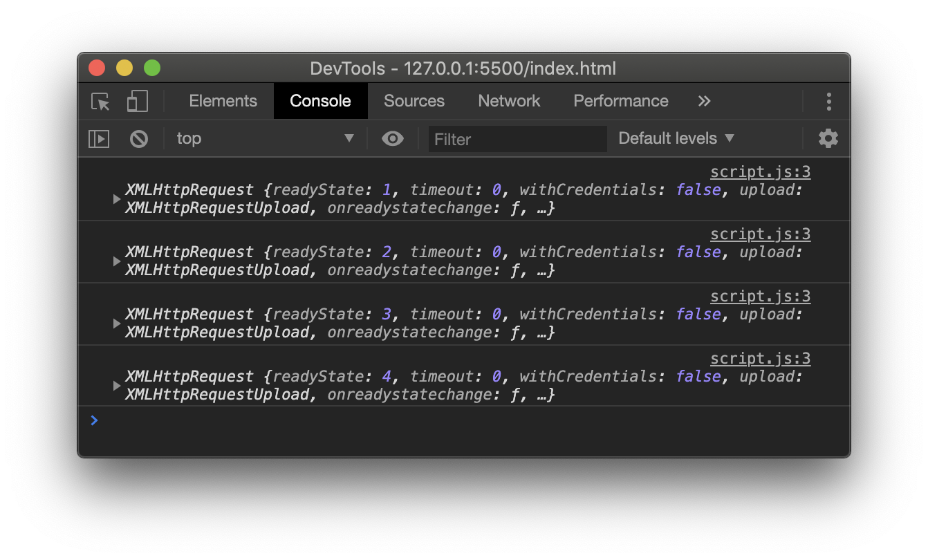Open DevTools settings gear
Image resolution: width=928 pixels, height=560 pixels.
pyautogui.click(x=828, y=138)
